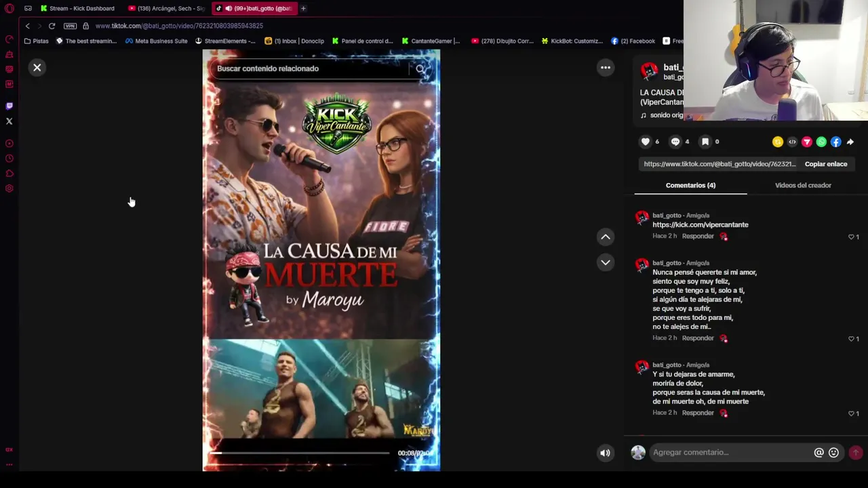
Task: Open (2) Facebook bookmark
Action: point(633,41)
